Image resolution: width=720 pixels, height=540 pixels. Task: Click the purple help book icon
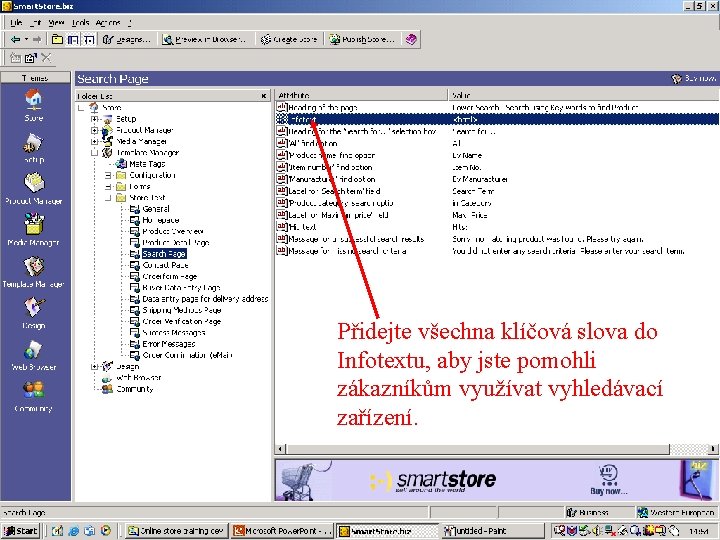(x=411, y=39)
